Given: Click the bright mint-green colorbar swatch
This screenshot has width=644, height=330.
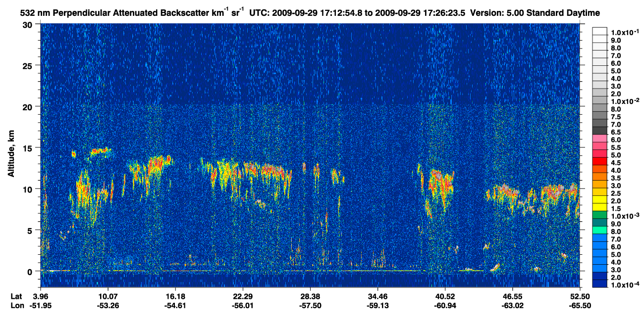Looking at the screenshot, I should (599, 230).
